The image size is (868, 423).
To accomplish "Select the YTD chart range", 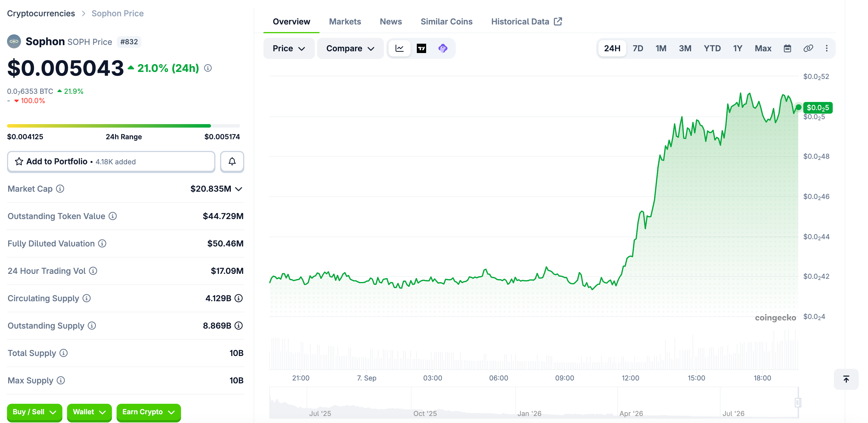I will pyautogui.click(x=712, y=48).
